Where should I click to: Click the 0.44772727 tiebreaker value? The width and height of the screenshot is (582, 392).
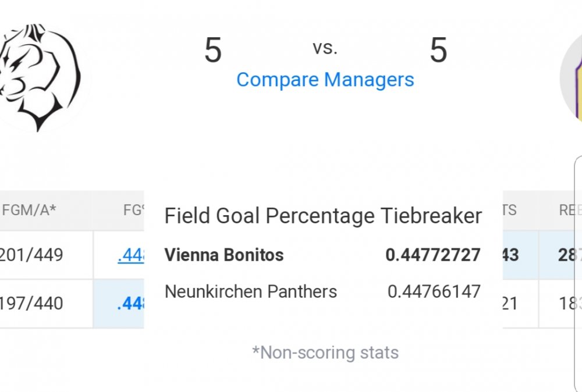tap(433, 255)
